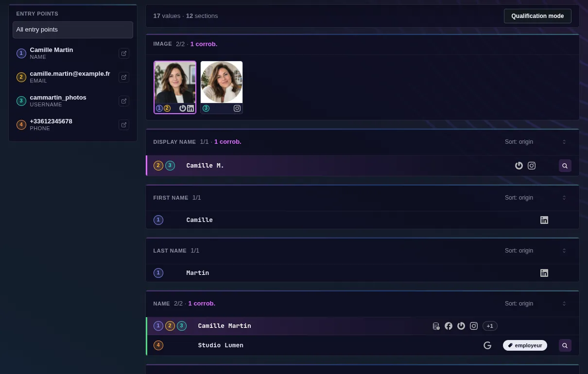Click the IMAGE section heading
588x374 pixels.
(x=163, y=44)
